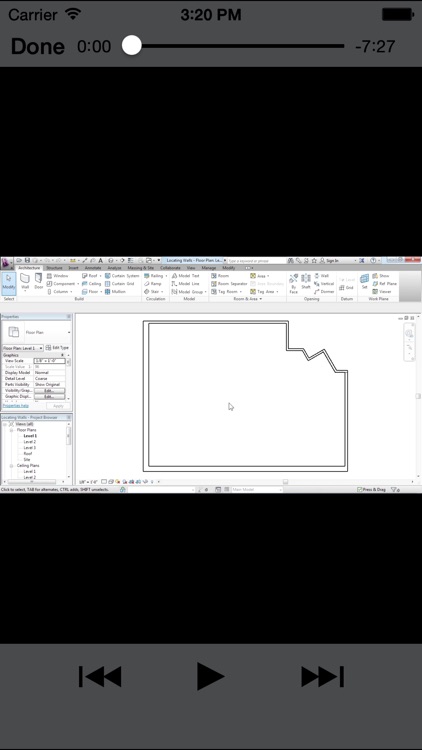Choose the Window tool

click(57, 276)
